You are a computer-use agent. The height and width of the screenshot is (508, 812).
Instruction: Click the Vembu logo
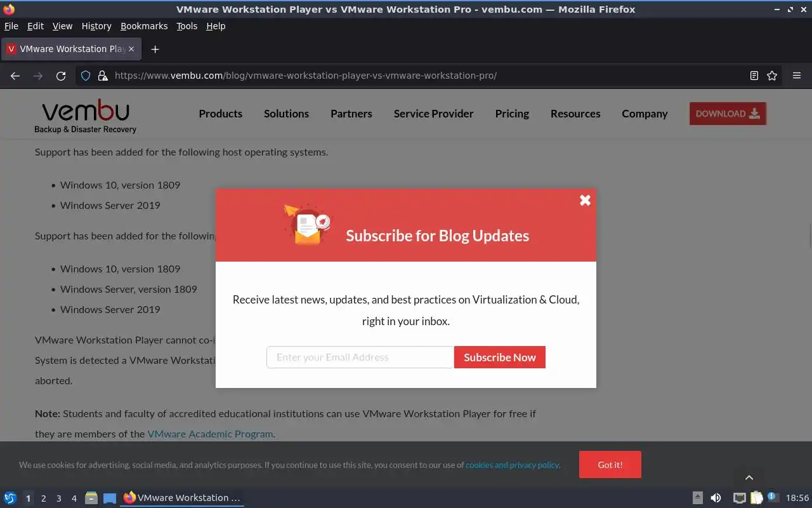(x=85, y=117)
